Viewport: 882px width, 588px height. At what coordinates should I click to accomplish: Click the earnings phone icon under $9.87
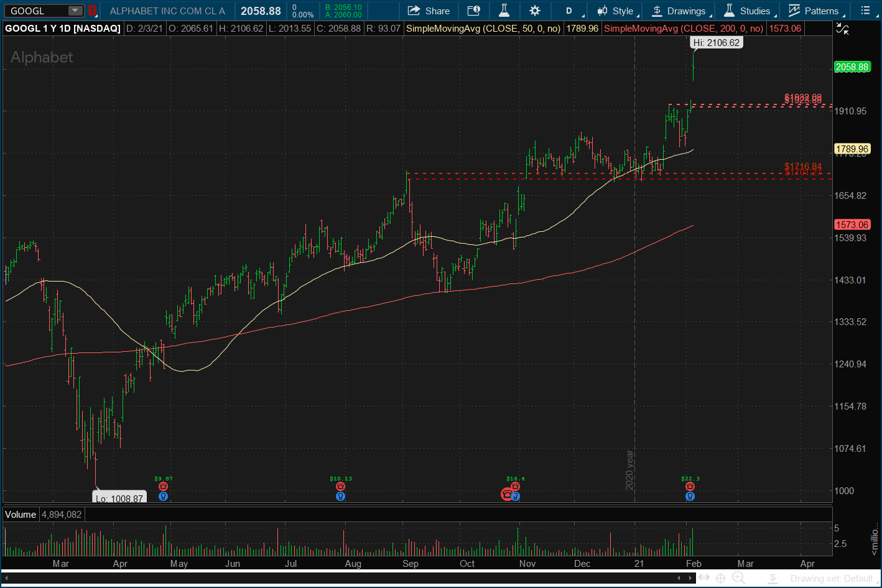(163, 487)
